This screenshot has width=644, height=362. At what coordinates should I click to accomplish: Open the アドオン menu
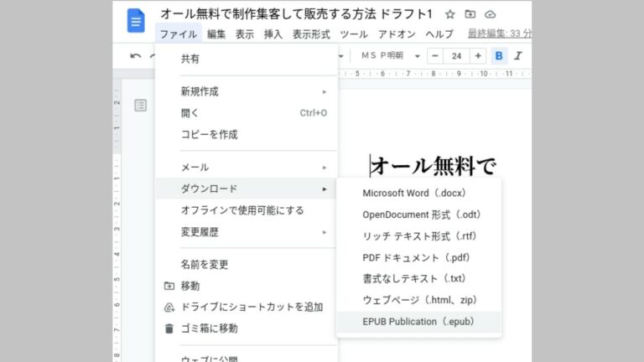coord(397,34)
